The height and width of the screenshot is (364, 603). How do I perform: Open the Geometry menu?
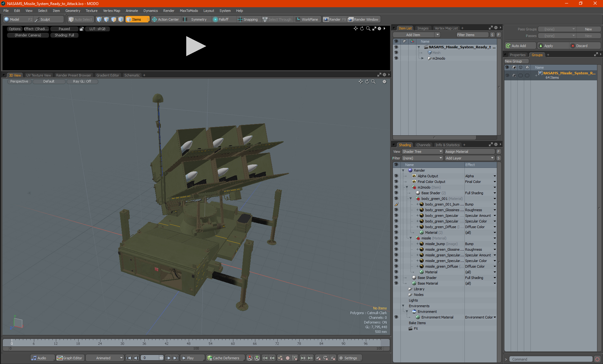[x=73, y=11]
